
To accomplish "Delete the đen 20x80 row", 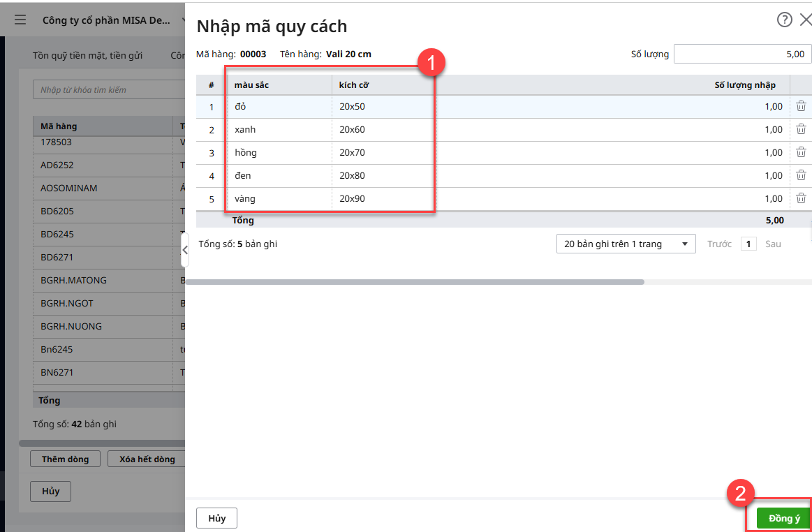I will (801, 175).
